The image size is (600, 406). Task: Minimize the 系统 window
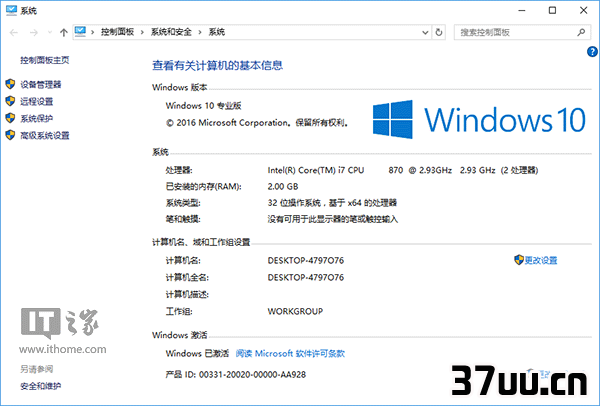[x=521, y=11]
